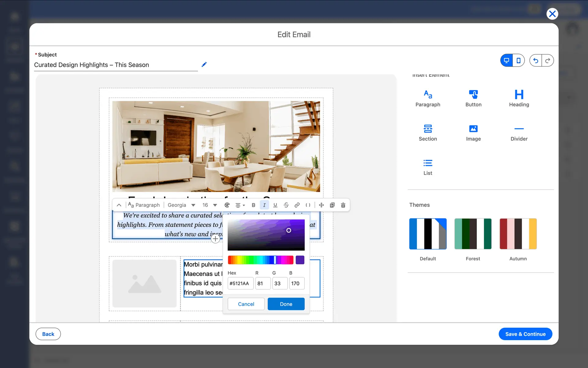Open the Georgia font dropdown

(181, 205)
